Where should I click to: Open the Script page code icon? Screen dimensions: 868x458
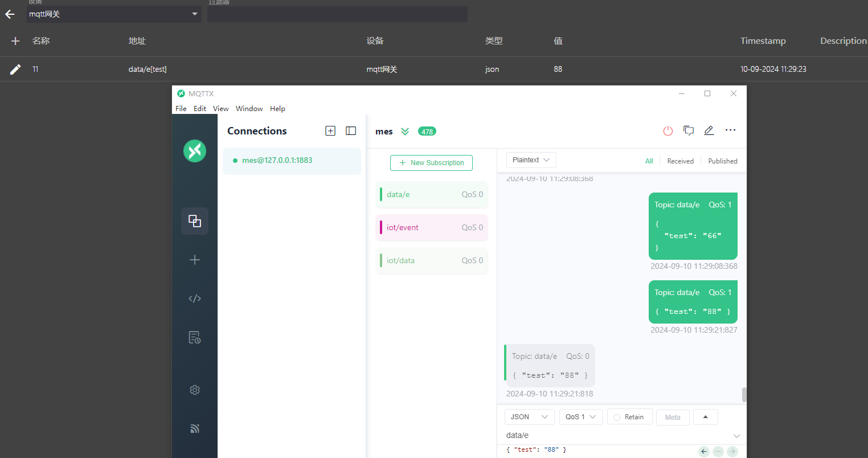point(195,298)
